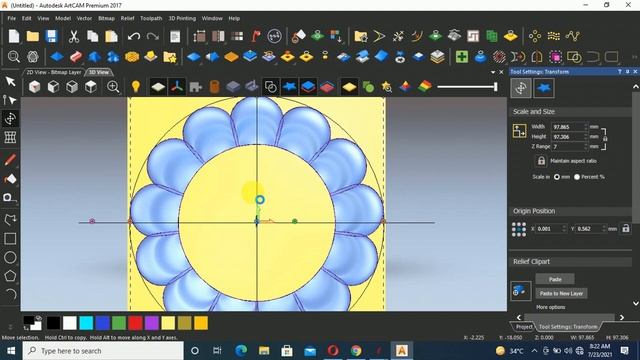Image resolution: width=640 pixels, height=360 pixels.
Task: Select the Create Arc tool
Action: click(11, 294)
